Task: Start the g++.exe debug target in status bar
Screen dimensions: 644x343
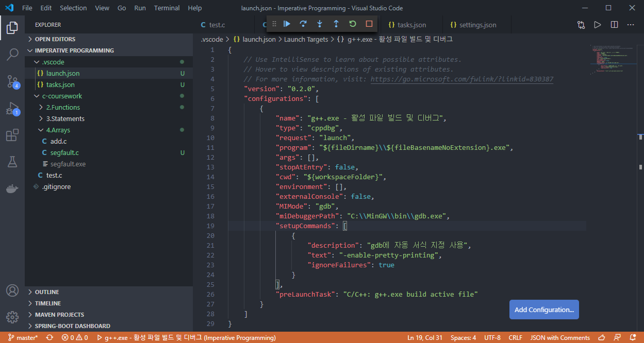Action: tap(186, 338)
